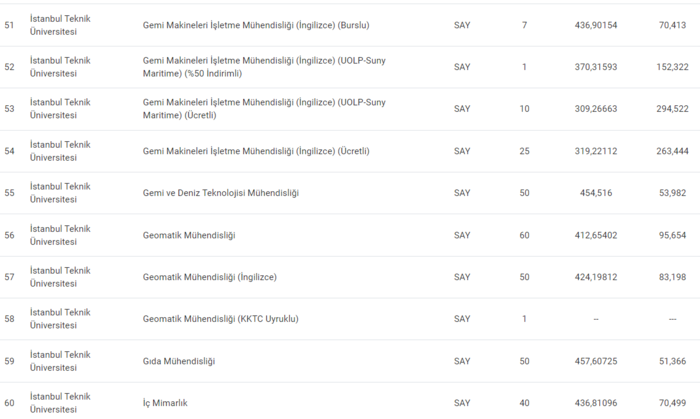Image resolution: width=700 pixels, height=419 pixels.
Task: Click SAY score type in row 57
Action: (x=461, y=277)
